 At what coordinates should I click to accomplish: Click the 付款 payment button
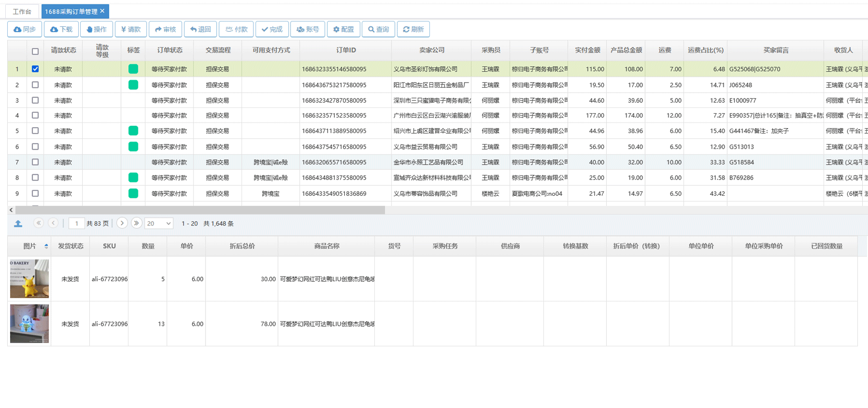pyautogui.click(x=236, y=29)
